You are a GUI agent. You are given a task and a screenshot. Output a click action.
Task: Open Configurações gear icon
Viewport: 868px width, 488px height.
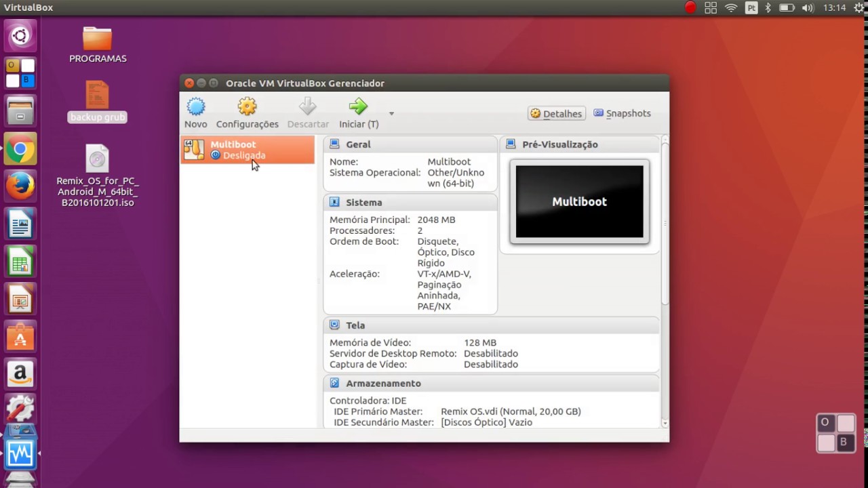click(x=247, y=107)
